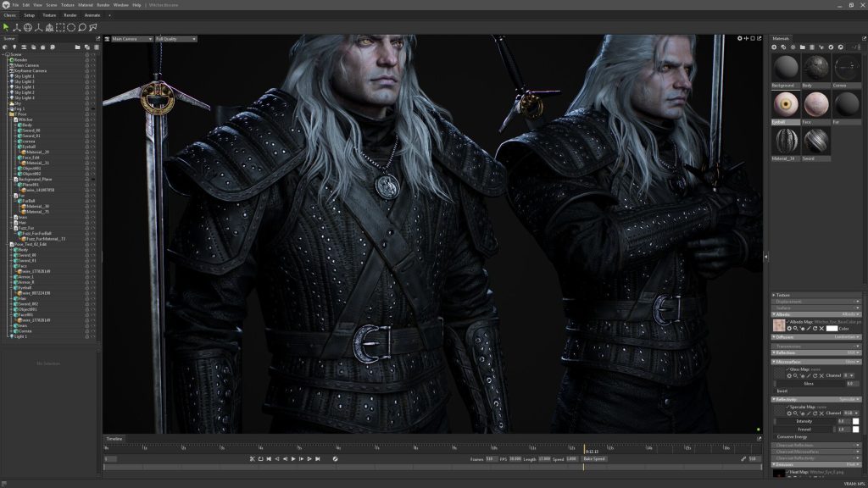
Task: Duplicate material icon in Materials toolbar
Action: point(783,47)
